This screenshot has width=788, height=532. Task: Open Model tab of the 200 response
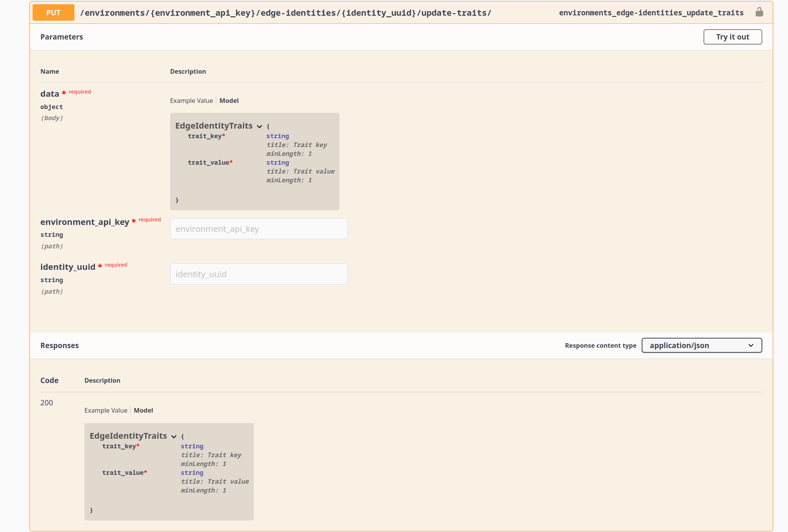coord(144,410)
